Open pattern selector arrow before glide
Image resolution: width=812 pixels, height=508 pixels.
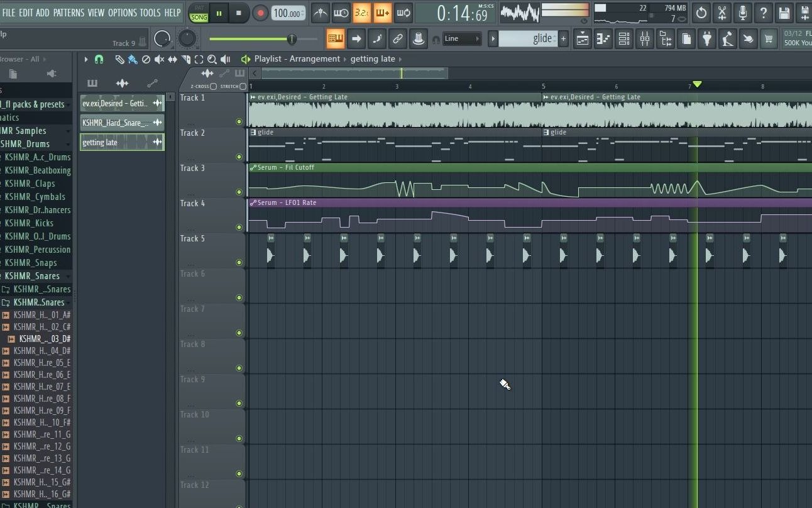coord(493,38)
